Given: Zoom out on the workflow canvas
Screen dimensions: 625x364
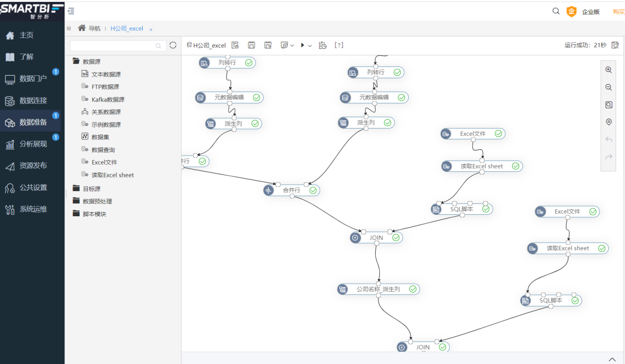Looking at the screenshot, I should [x=609, y=88].
